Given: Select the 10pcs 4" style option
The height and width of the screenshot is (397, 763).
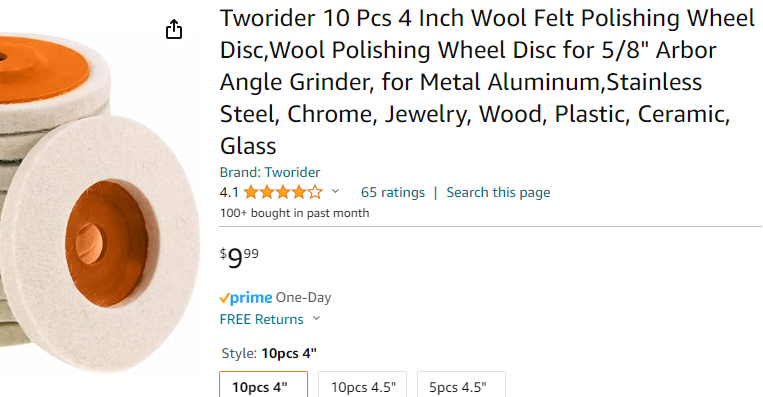Looking at the screenshot, I should pos(263,385).
